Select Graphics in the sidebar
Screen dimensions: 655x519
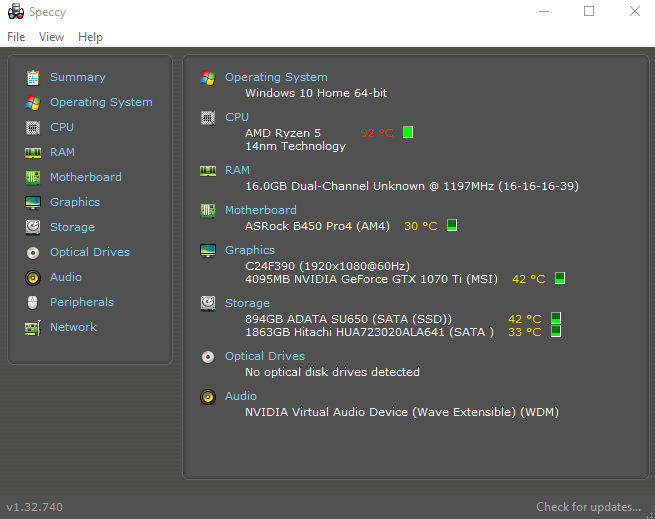(75, 202)
